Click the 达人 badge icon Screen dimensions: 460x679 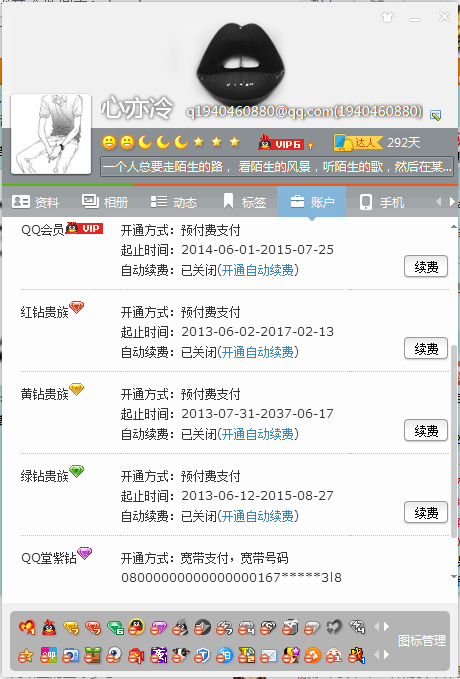coord(357,142)
